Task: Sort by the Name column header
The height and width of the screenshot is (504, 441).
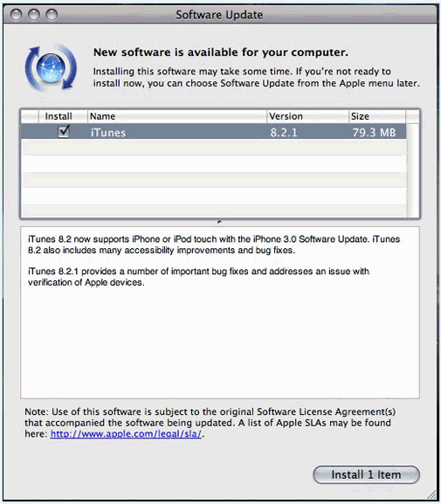Action: pyautogui.click(x=176, y=116)
